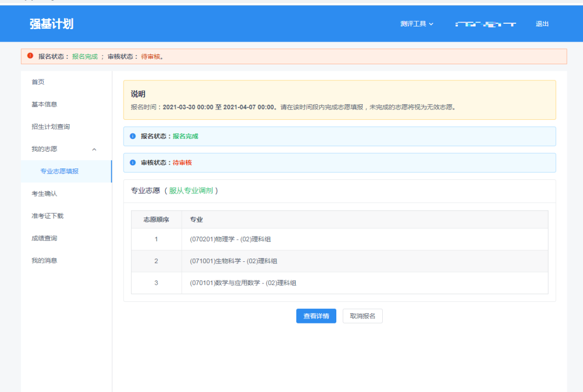
Task: Collapse the 我的志愿 sidebar section
Action: point(94,149)
